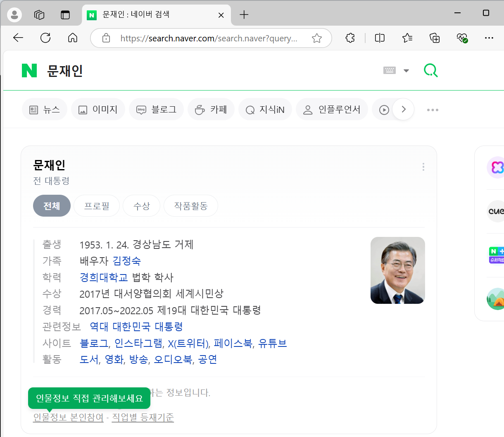
Task: Click the cue: sidebar icon
Action: point(496,211)
